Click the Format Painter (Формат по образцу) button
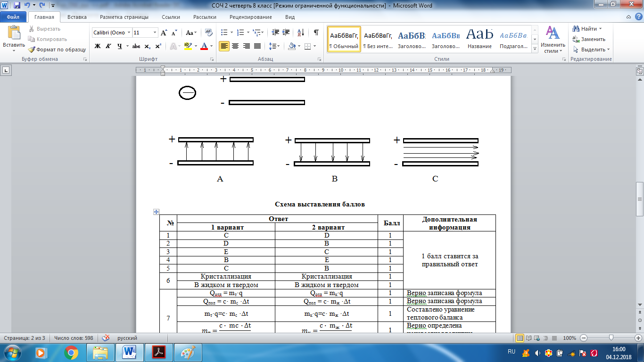Viewport: 644px width, 362px height. coord(57,49)
